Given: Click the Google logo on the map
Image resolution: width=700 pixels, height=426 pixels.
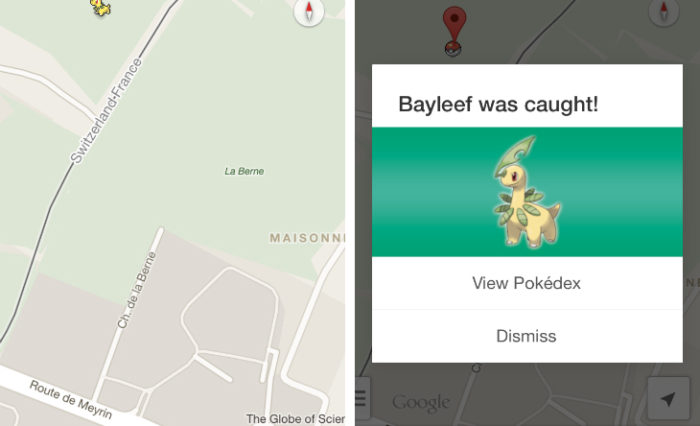Looking at the screenshot, I should 421,403.
